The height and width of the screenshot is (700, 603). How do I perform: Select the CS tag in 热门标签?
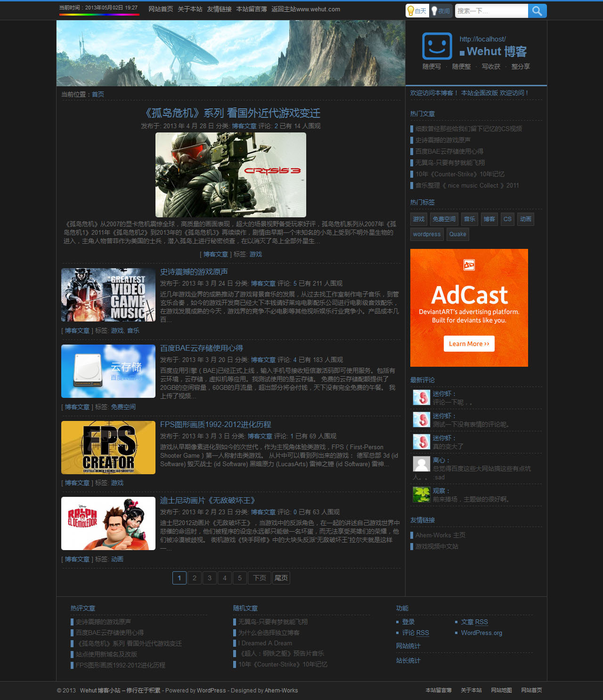tap(507, 219)
